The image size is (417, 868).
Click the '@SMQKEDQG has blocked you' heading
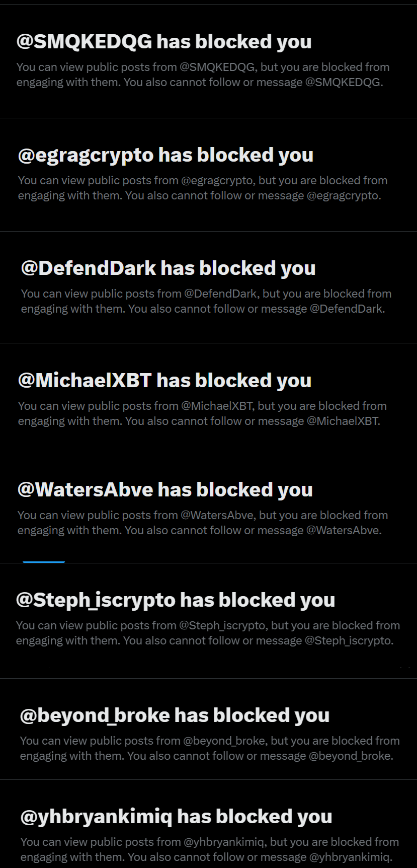[164, 42]
